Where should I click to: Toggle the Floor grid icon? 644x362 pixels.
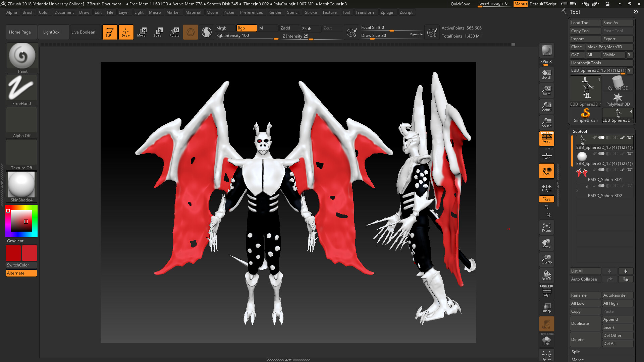pos(546,156)
